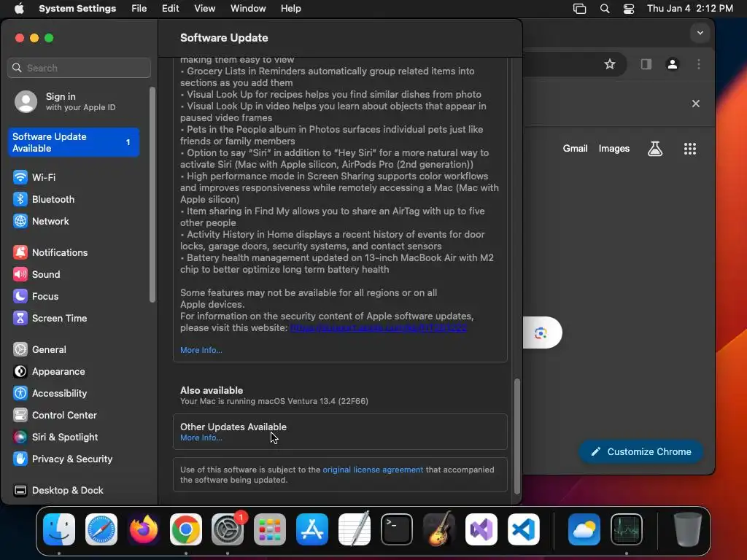
Task: Toggle Chrome side panel icon
Action: click(x=646, y=64)
